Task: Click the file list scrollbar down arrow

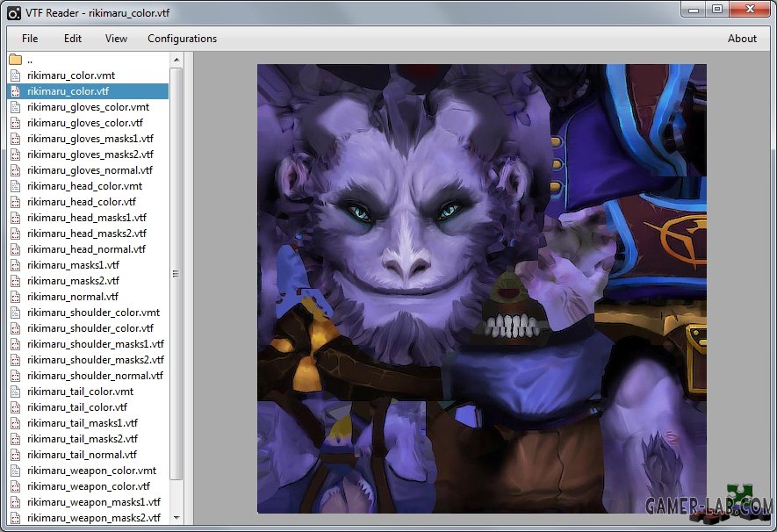Action: click(176, 518)
